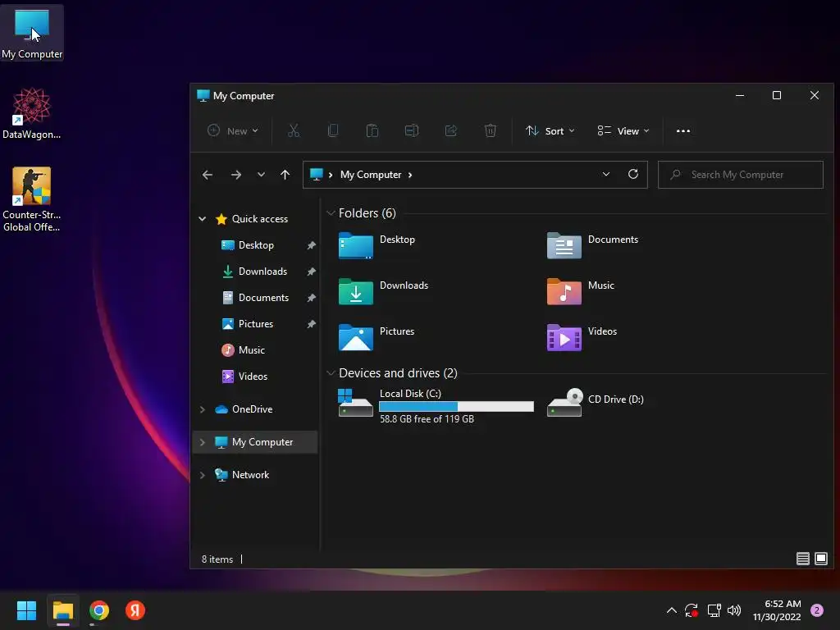Viewport: 840px width, 630px height.
Task: Go back with the left arrow
Action: [x=208, y=175]
